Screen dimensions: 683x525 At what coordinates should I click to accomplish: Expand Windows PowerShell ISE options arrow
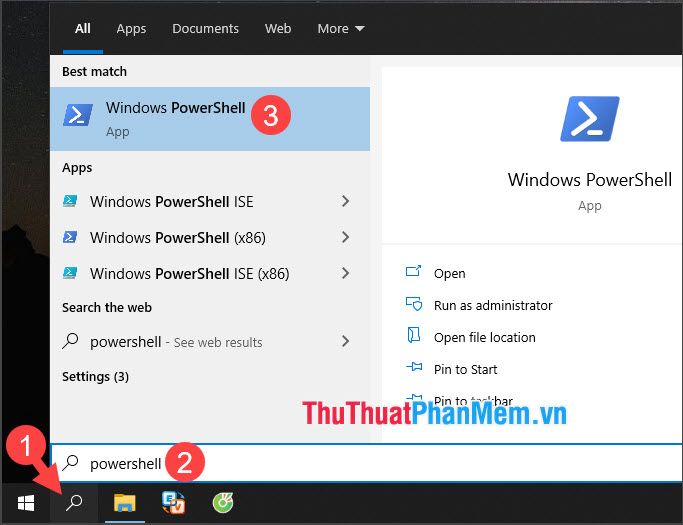pos(345,201)
